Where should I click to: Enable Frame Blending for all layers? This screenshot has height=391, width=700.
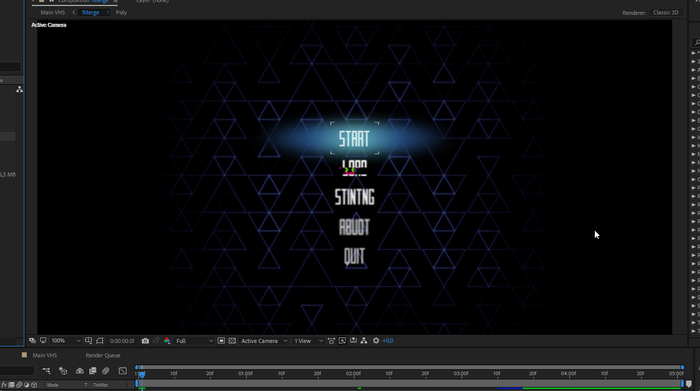click(93, 371)
